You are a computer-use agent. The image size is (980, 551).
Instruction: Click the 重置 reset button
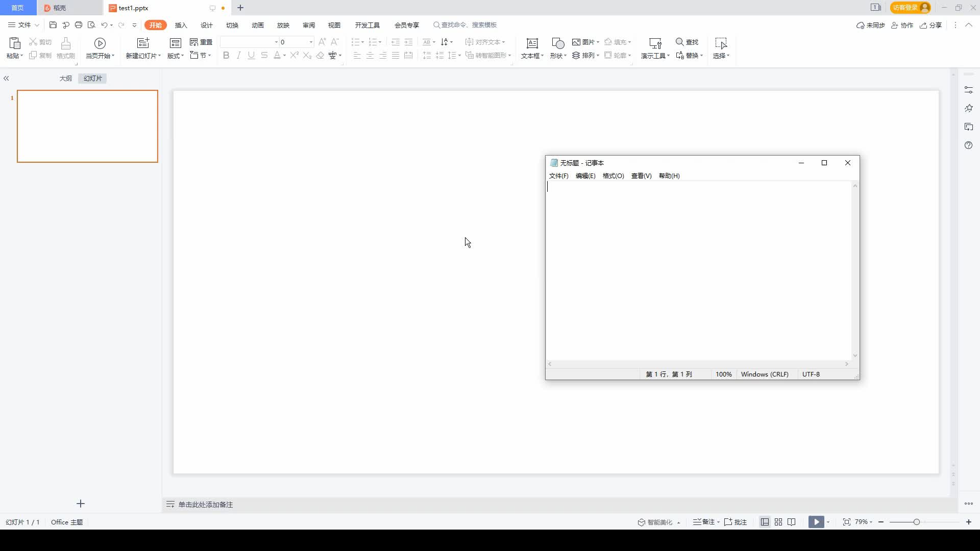point(201,42)
